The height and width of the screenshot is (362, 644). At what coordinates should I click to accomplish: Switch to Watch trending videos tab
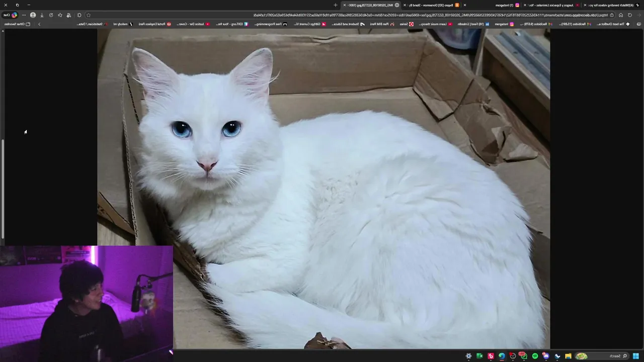(x=611, y=5)
